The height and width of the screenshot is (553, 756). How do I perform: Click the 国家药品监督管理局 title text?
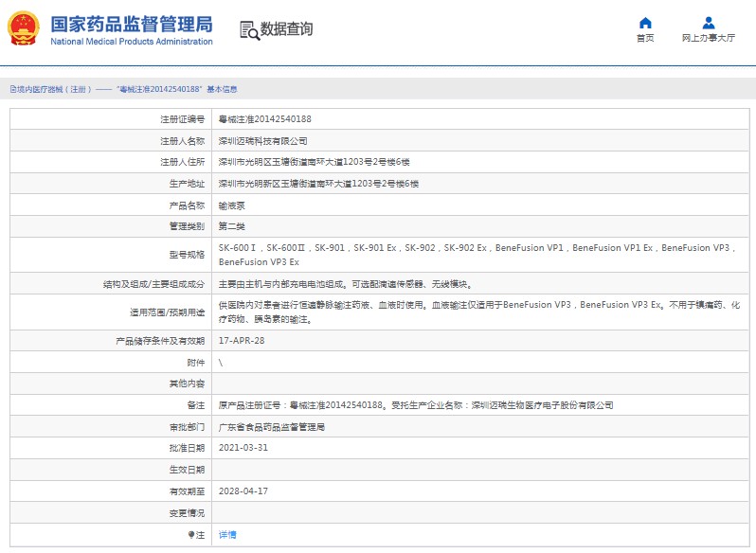point(131,24)
